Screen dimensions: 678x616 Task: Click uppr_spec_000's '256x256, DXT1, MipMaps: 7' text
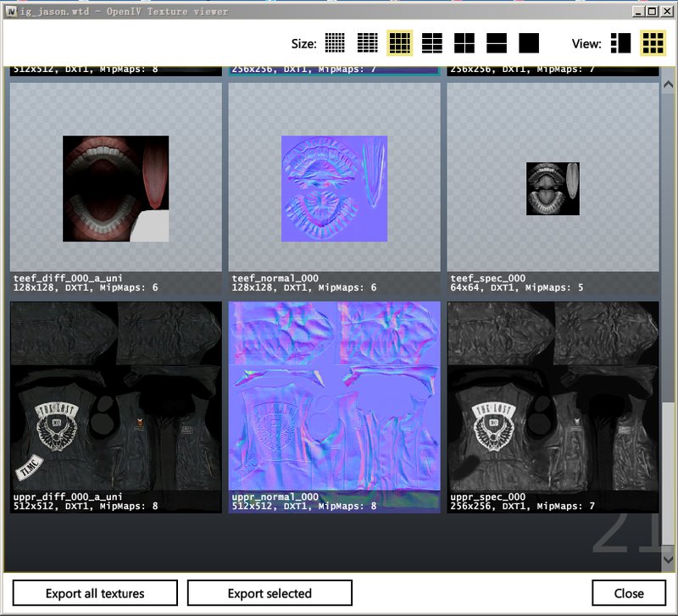pyautogui.click(x=522, y=506)
